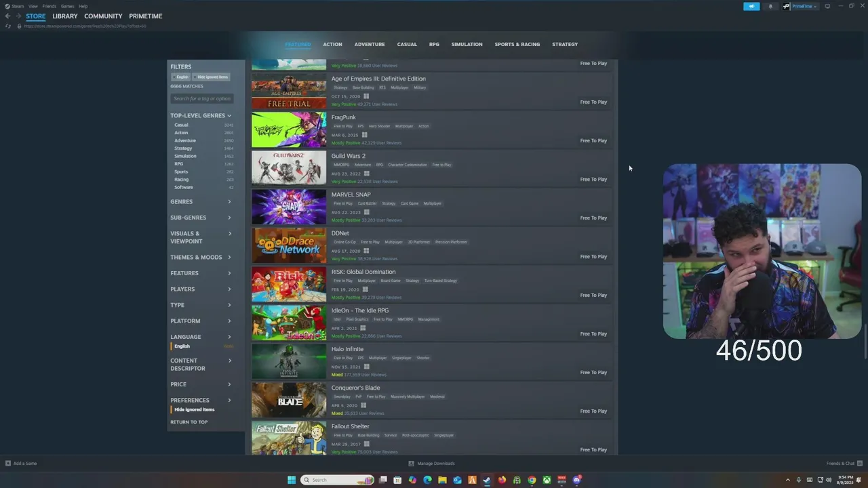Open the Halo Infinite game thumbnail
This screenshot has width=868, height=488.
click(289, 361)
